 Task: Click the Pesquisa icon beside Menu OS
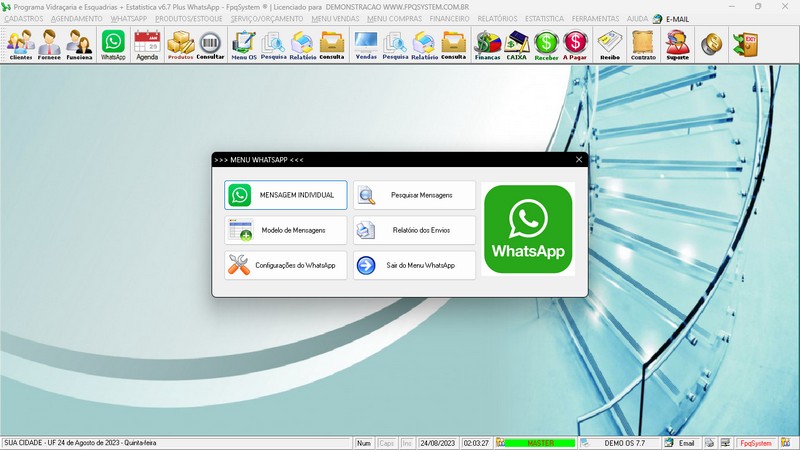[273, 45]
